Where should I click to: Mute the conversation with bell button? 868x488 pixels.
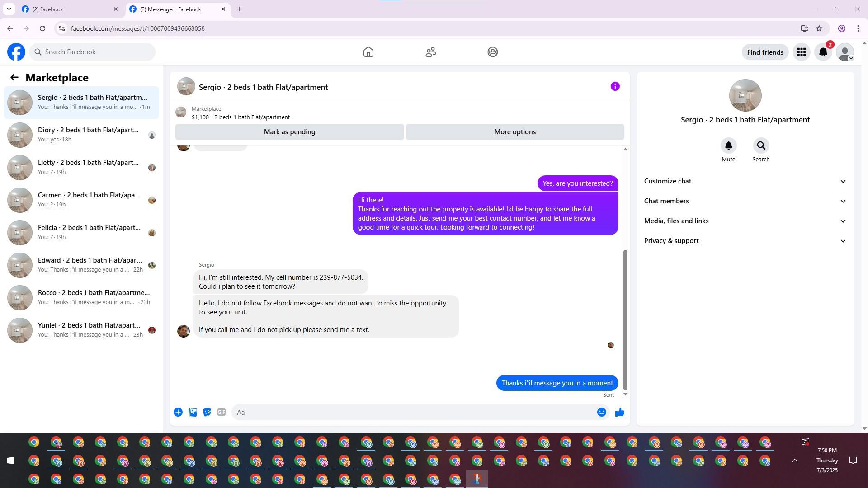coord(728,146)
